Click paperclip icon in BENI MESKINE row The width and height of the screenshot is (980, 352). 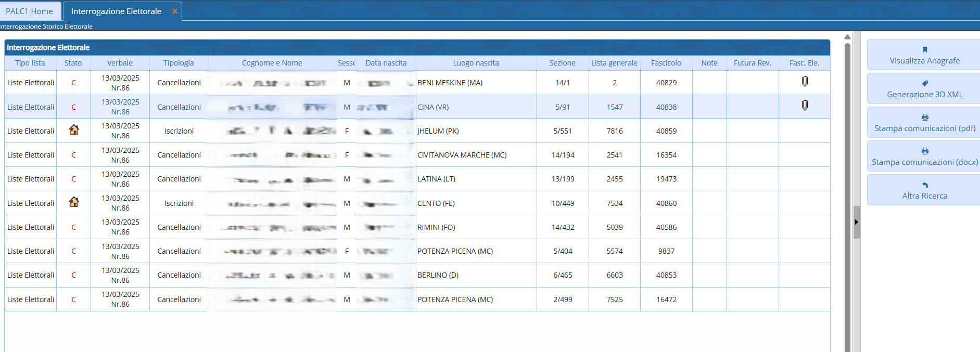(805, 82)
